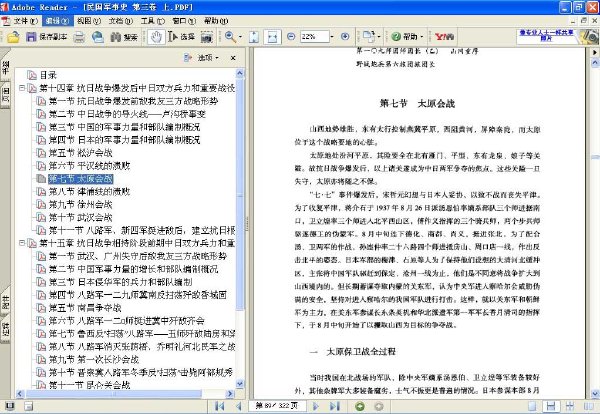This screenshot has height=414, width=600.
Task: Switch to Continuous page layout
Action: click(551, 406)
